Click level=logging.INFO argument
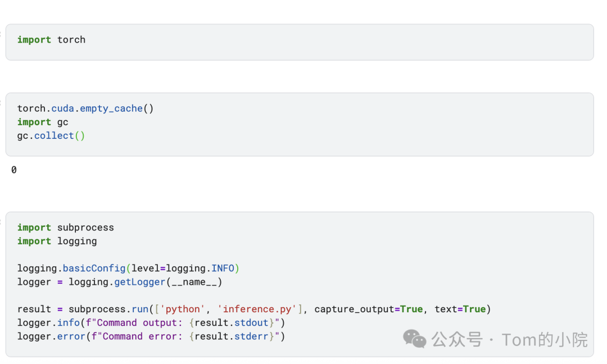Viewport: 607px width, 364px height. point(183,268)
